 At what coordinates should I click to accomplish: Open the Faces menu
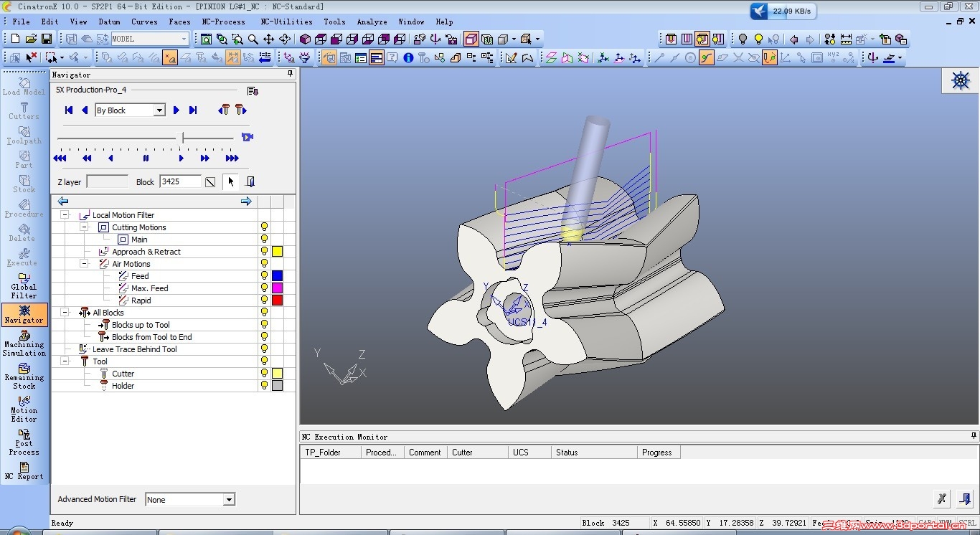pos(179,22)
